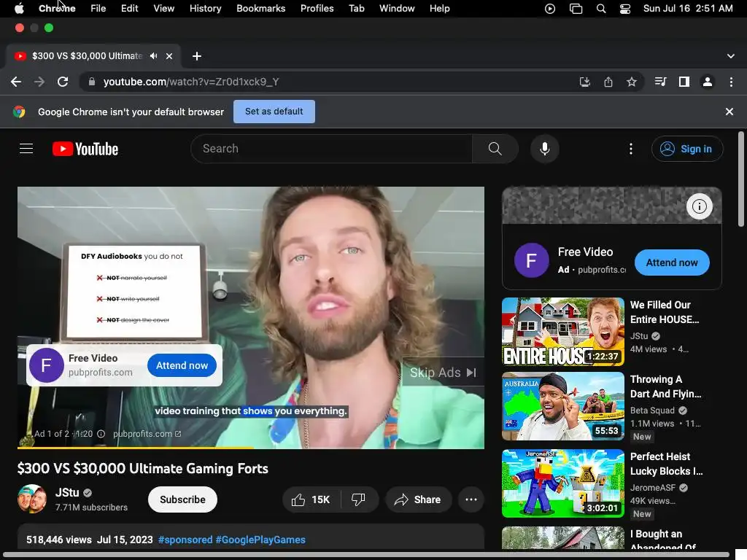Viewport: 747px width, 560px height.
Task: Click the browser back arrow
Action: coord(16,82)
